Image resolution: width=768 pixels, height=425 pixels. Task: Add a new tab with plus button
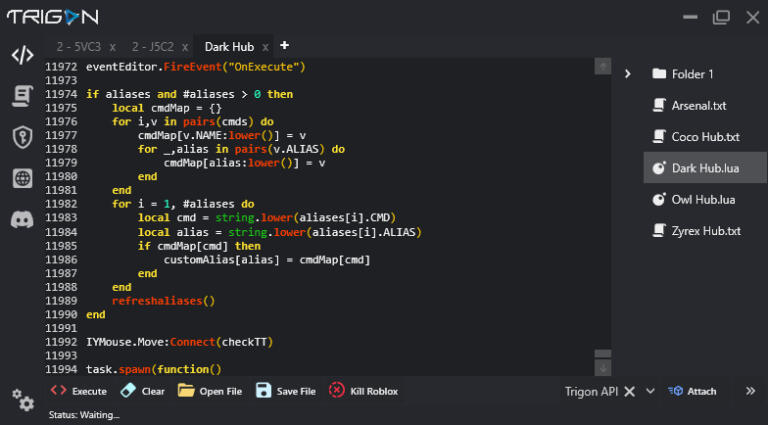[x=285, y=46]
